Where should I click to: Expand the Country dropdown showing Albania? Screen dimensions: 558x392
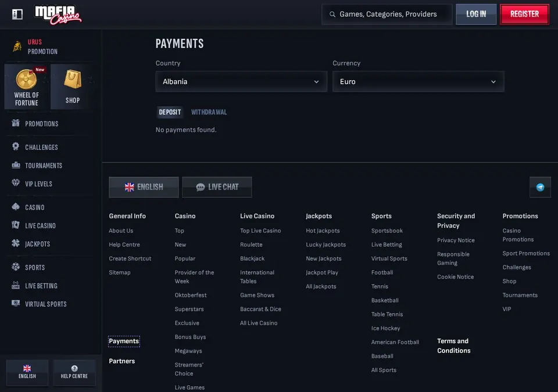coord(241,81)
